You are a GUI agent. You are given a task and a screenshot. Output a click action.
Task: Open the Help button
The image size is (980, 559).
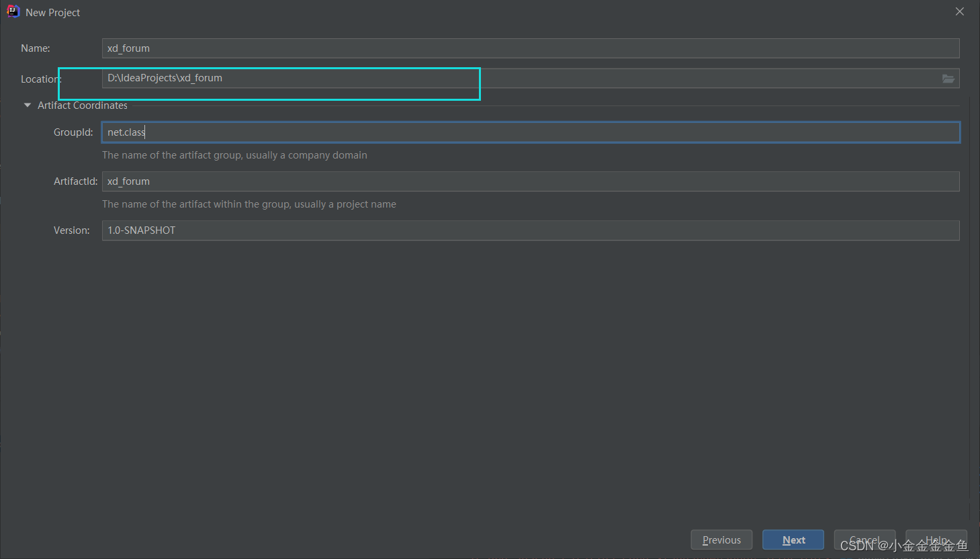pos(936,540)
